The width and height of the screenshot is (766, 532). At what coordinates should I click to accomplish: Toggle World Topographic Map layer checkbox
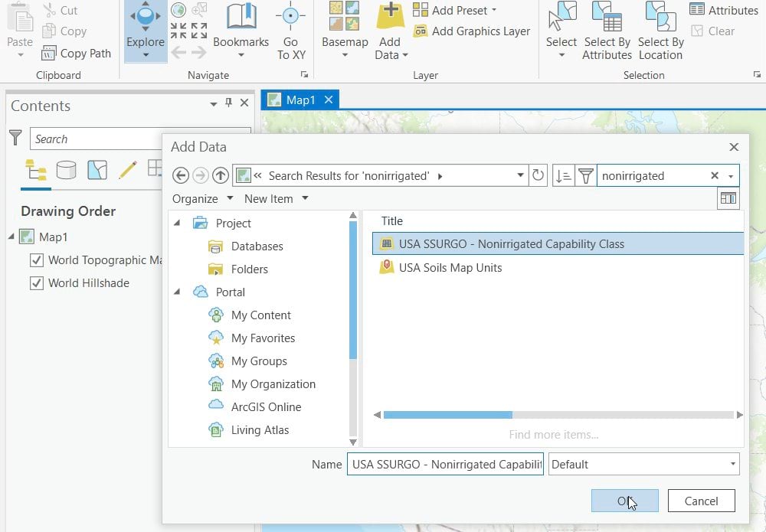pos(37,260)
